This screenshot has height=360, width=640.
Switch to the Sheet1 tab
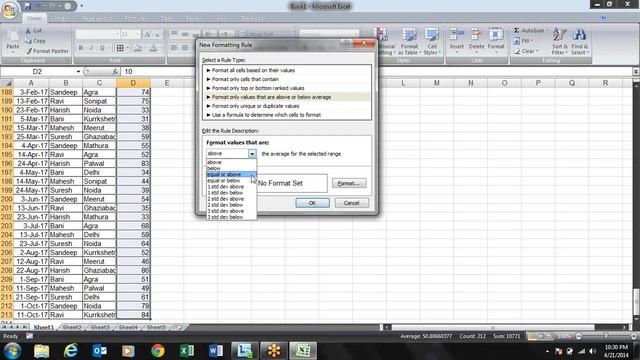click(43, 327)
